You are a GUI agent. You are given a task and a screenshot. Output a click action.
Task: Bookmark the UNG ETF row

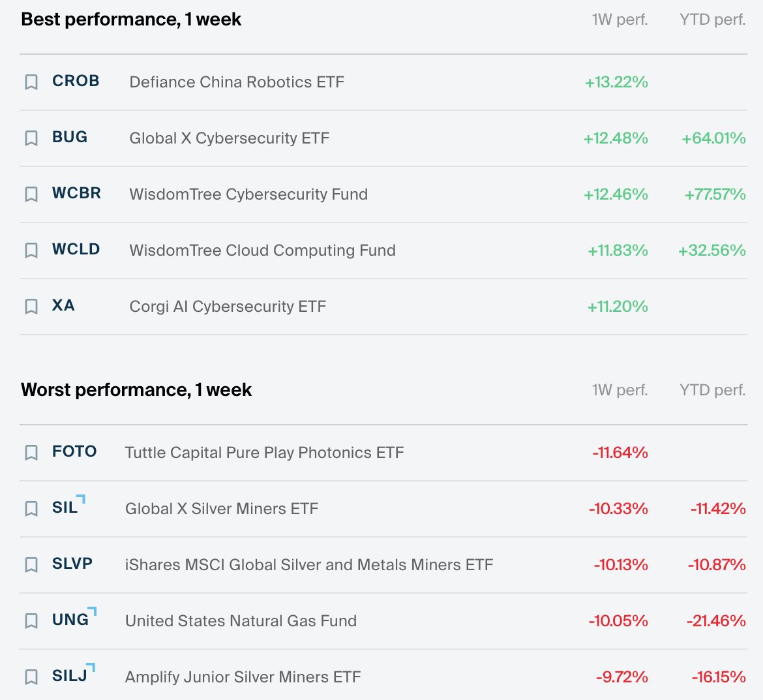click(x=31, y=620)
